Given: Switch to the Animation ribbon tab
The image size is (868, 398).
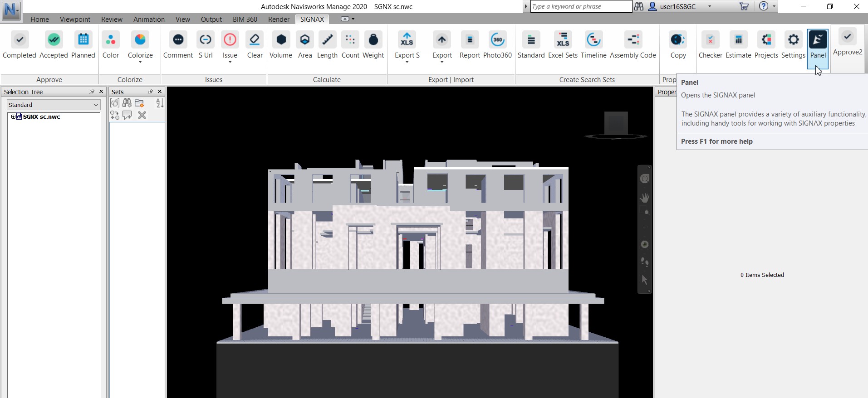Looking at the screenshot, I should tap(149, 19).
